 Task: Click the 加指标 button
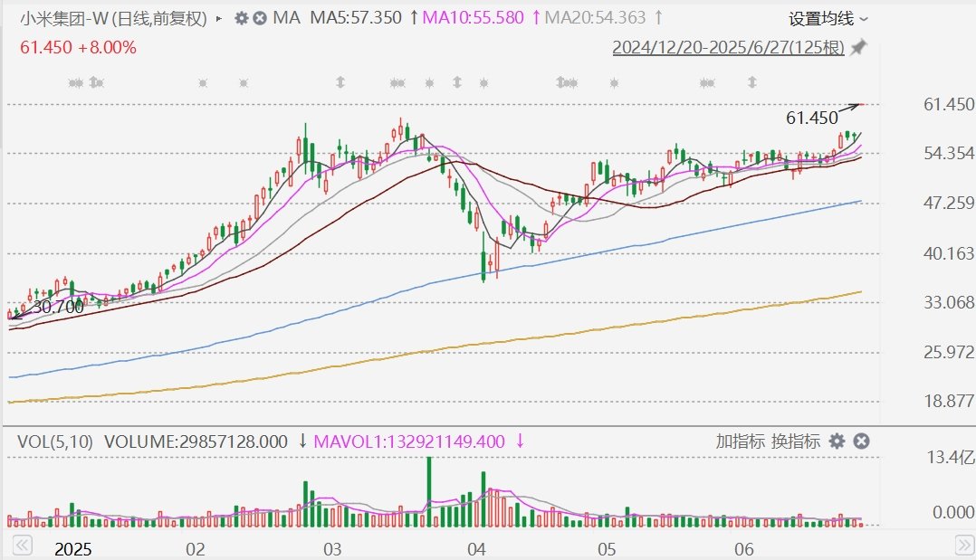(740, 441)
